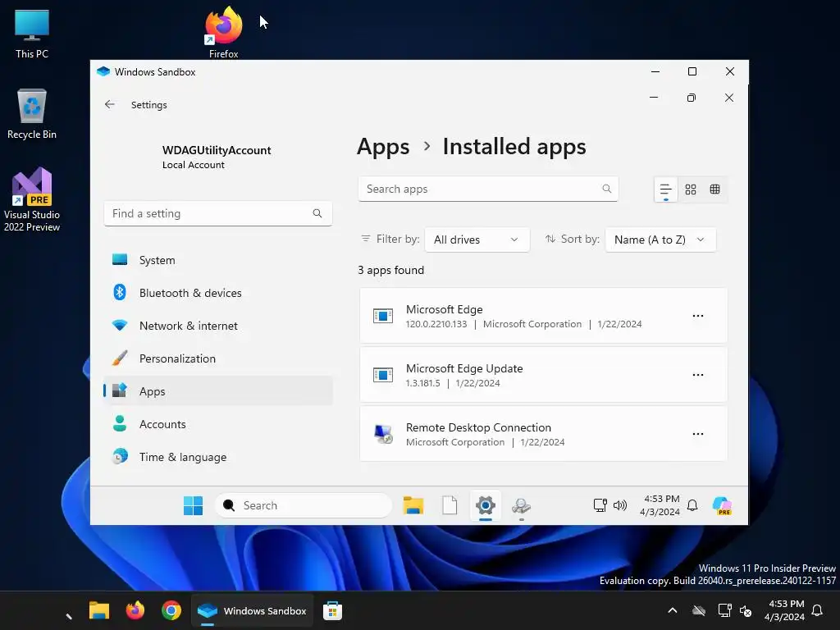Select Visual Studio 2022 Preview shortcut

click(32, 199)
